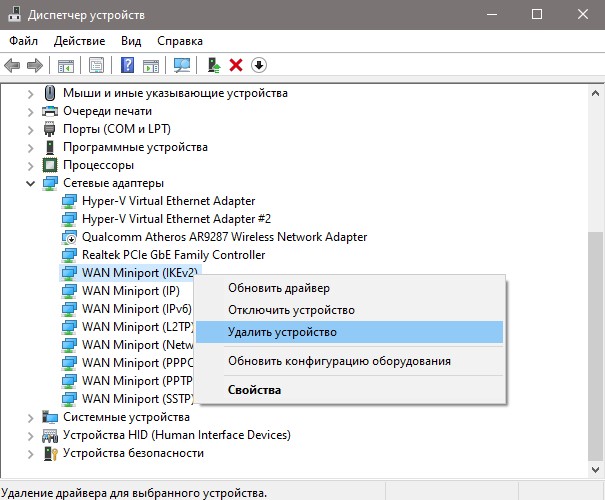Screen dimensions: 605x500
Task: Click the vertical scrollbar thumb
Action: (x=595, y=346)
